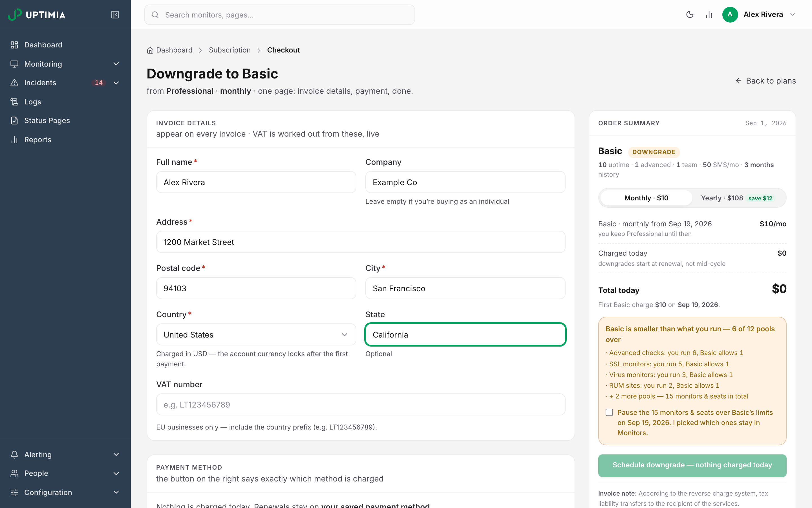The image size is (812, 508).
Task: Open the user account menu chevron
Action: click(x=793, y=14)
